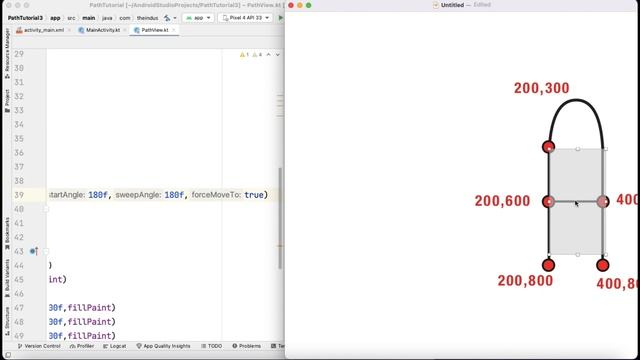Go to previous highlighted error arrow
The height and width of the screenshot is (360, 640).
pos(269,55)
